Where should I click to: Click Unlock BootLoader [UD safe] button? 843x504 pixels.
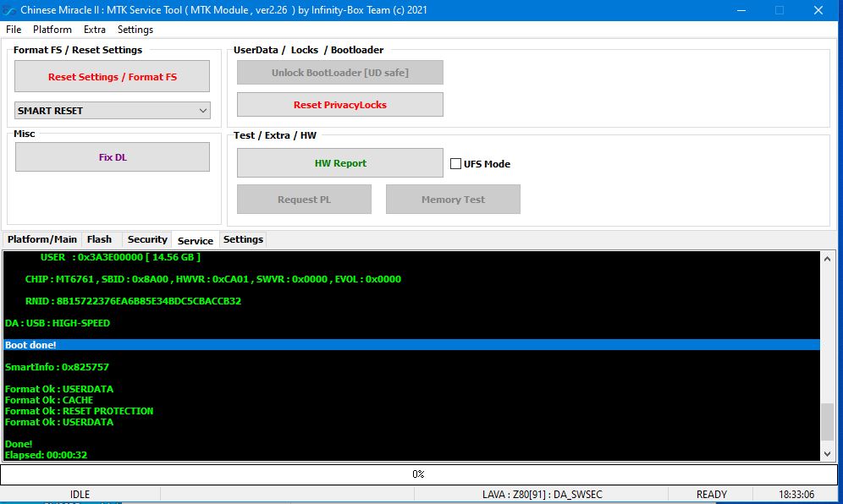(339, 73)
